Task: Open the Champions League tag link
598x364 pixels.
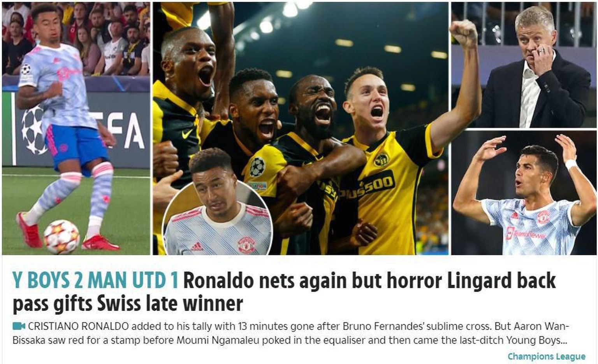Action: pyautogui.click(x=546, y=356)
